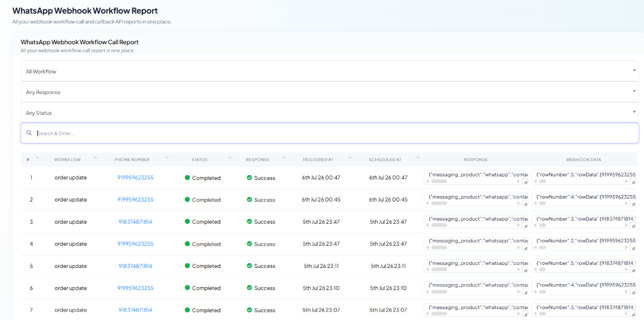644x320 pixels.
Task: Grab the resize handle of row 1 Response box
Action: pos(525,181)
